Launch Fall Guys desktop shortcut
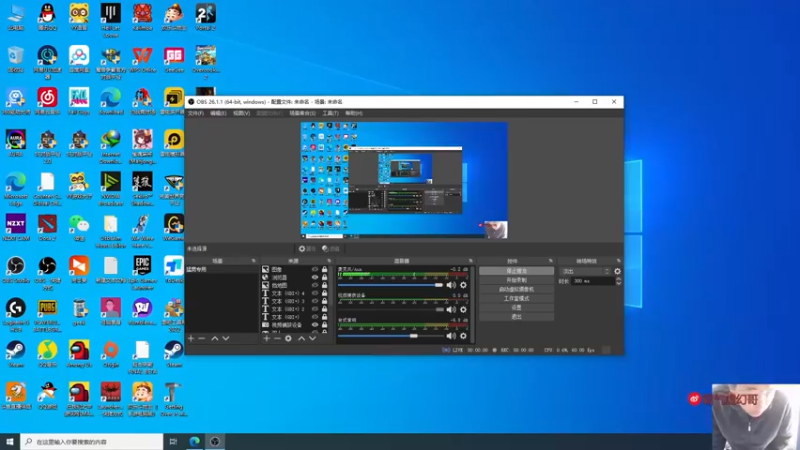Viewport: 800px width, 450px height. (79, 101)
